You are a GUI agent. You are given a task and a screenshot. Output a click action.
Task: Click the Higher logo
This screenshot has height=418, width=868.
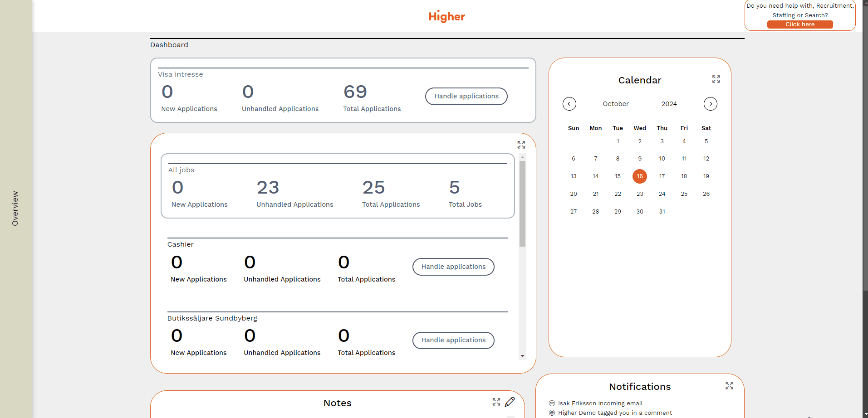(x=446, y=17)
